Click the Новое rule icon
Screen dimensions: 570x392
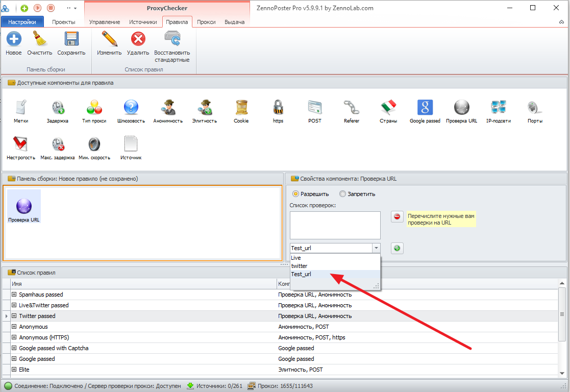(x=14, y=39)
